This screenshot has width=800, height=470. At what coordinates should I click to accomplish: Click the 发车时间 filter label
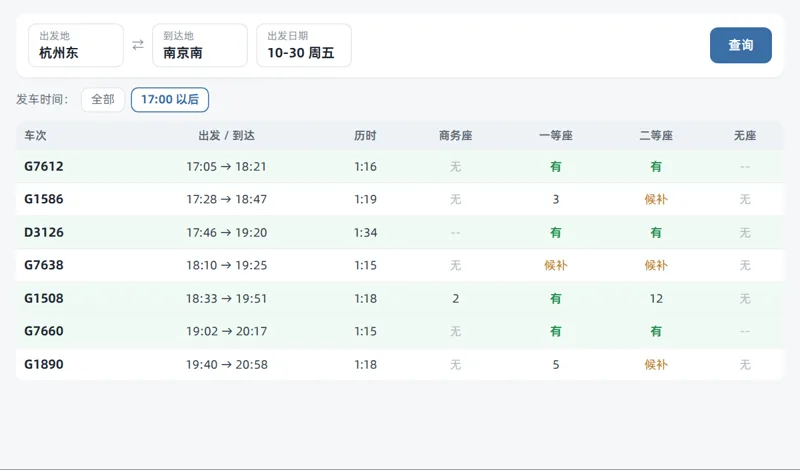click(x=42, y=100)
